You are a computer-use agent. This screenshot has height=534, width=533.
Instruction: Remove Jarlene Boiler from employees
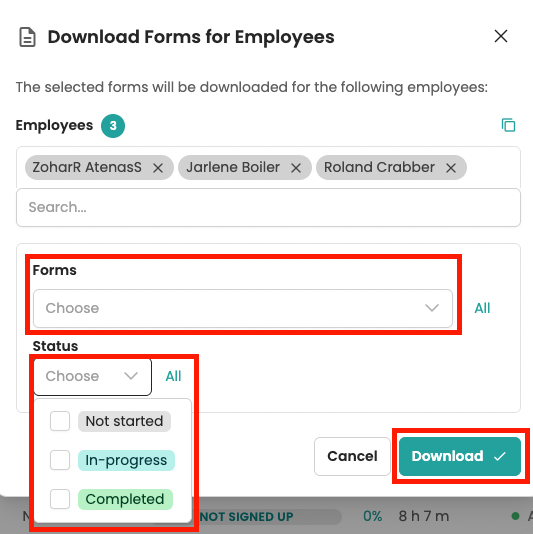click(x=296, y=168)
